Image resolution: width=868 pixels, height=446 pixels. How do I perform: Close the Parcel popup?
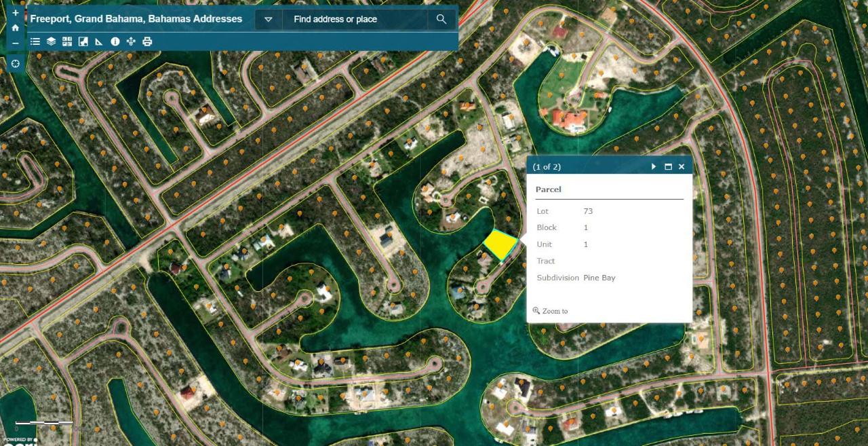pos(682,166)
